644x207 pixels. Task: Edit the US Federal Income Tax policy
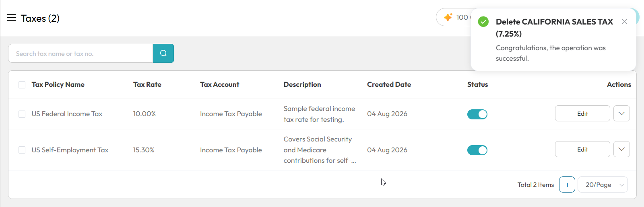click(x=582, y=113)
